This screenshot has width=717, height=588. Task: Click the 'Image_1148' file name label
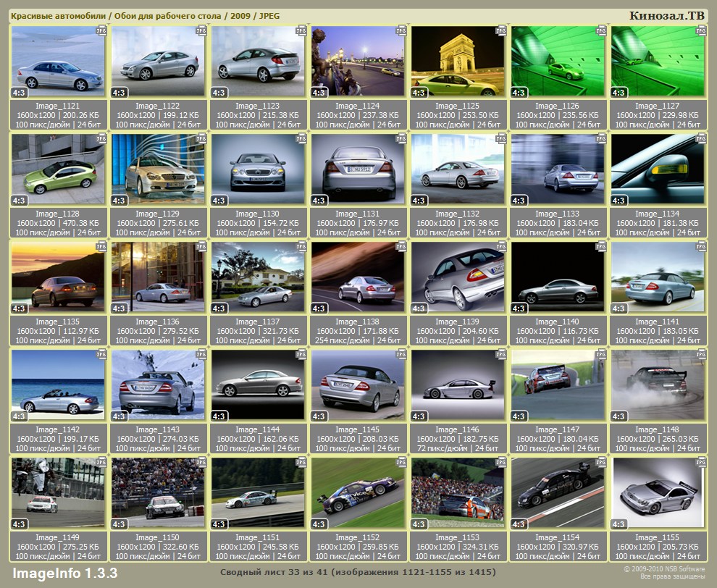click(657, 429)
